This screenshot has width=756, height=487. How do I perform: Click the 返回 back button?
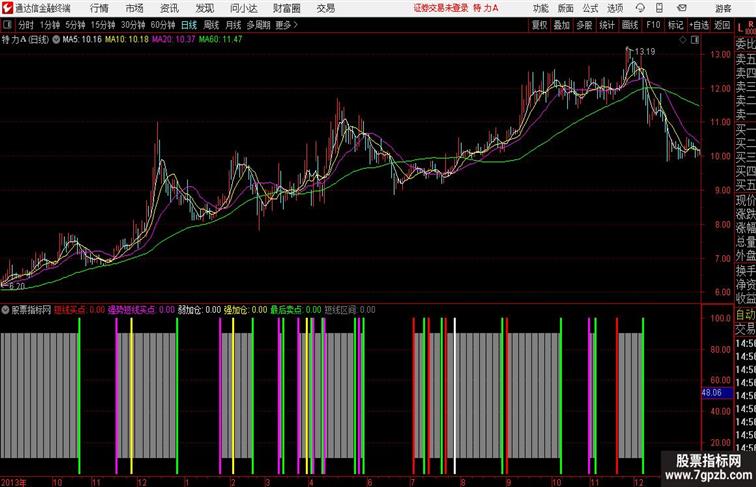[x=722, y=25]
